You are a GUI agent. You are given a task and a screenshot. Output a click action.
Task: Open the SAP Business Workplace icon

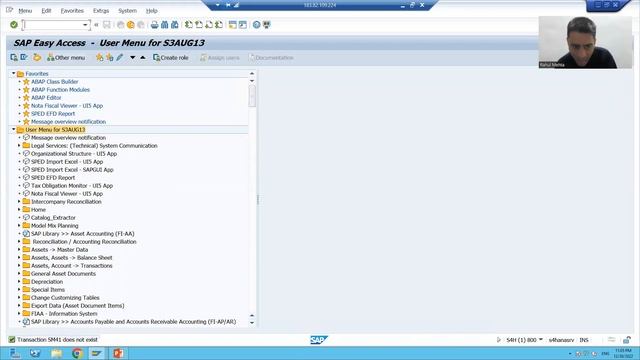tap(37, 58)
